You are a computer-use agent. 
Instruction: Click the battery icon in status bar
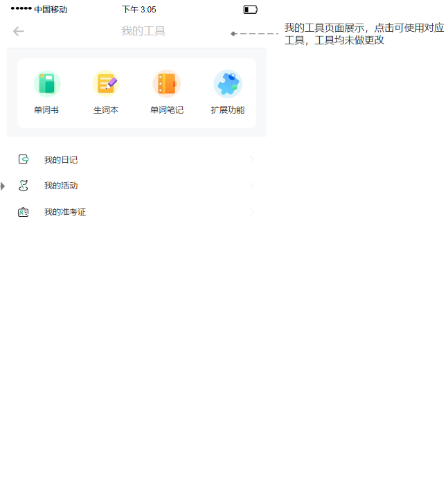pyautogui.click(x=251, y=10)
